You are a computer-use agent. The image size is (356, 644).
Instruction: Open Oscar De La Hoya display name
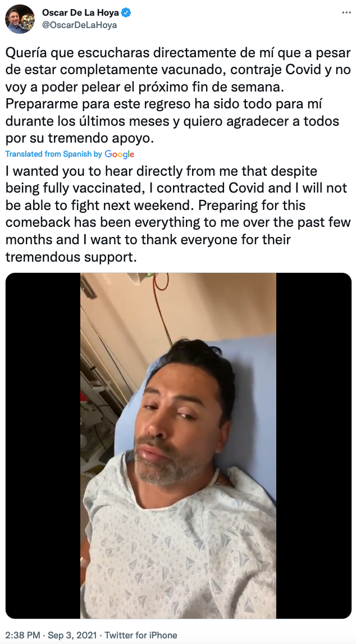(x=80, y=13)
